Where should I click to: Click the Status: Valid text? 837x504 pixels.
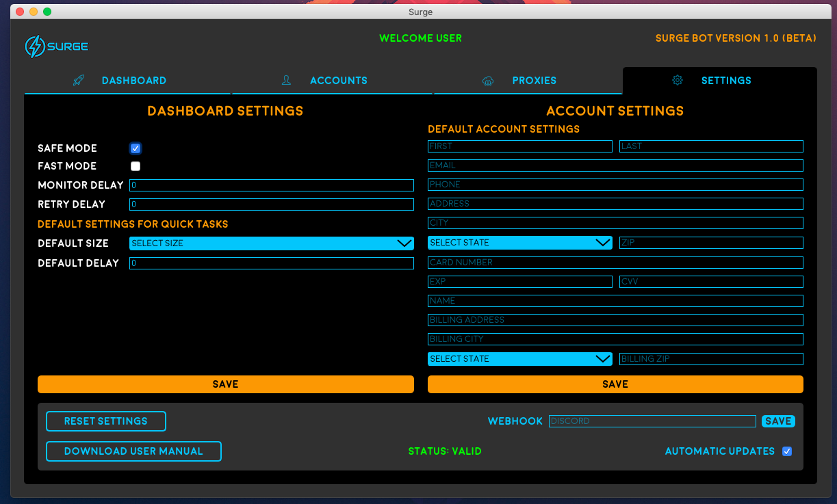(445, 451)
